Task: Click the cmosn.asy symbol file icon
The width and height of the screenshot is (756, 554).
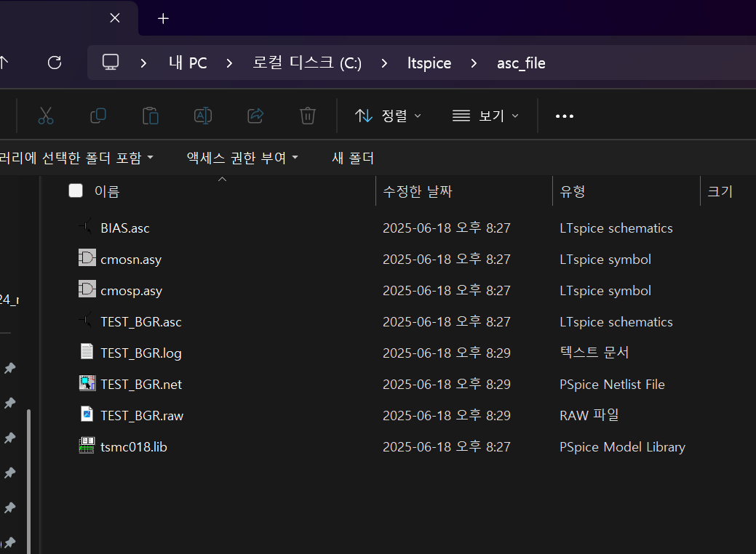Action: pyautogui.click(x=87, y=258)
